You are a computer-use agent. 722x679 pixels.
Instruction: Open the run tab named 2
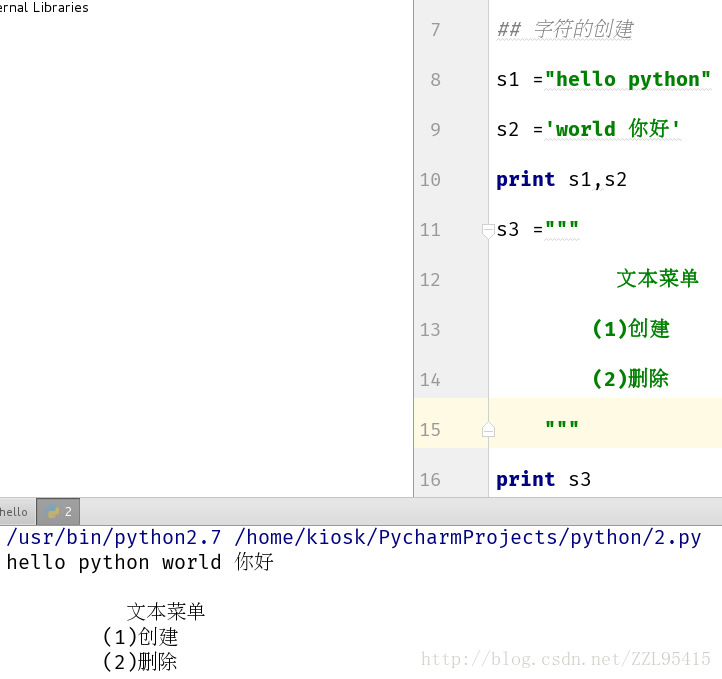(58, 511)
